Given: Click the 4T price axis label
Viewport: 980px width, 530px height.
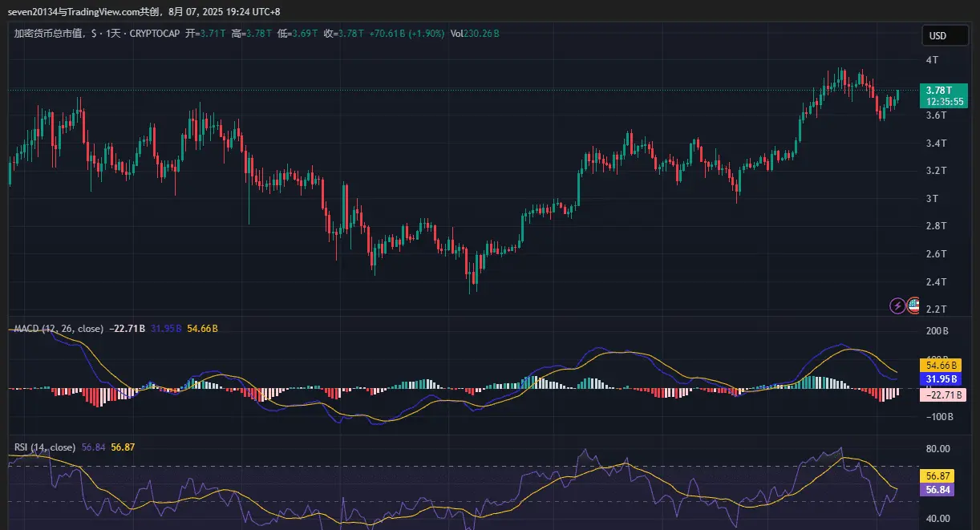Looking at the screenshot, I should [x=932, y=60].
